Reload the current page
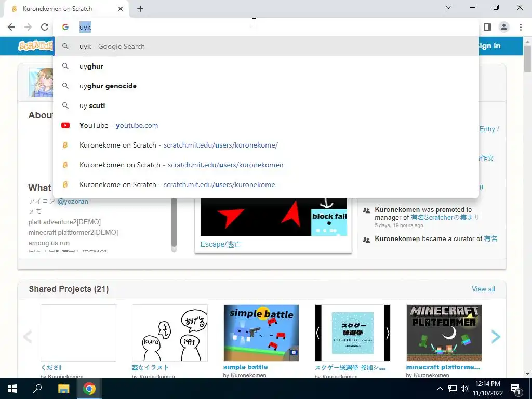The image size is (532, 399). [45, 27]
